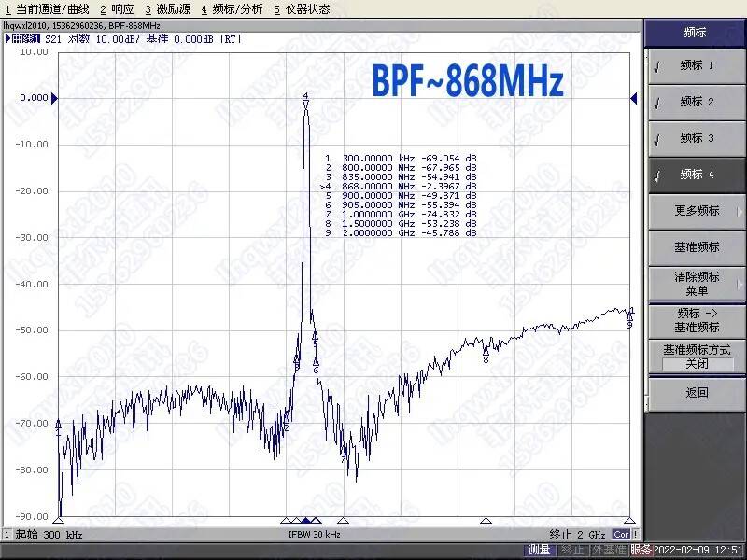Select the 基准频标 button

coord(697,246)
